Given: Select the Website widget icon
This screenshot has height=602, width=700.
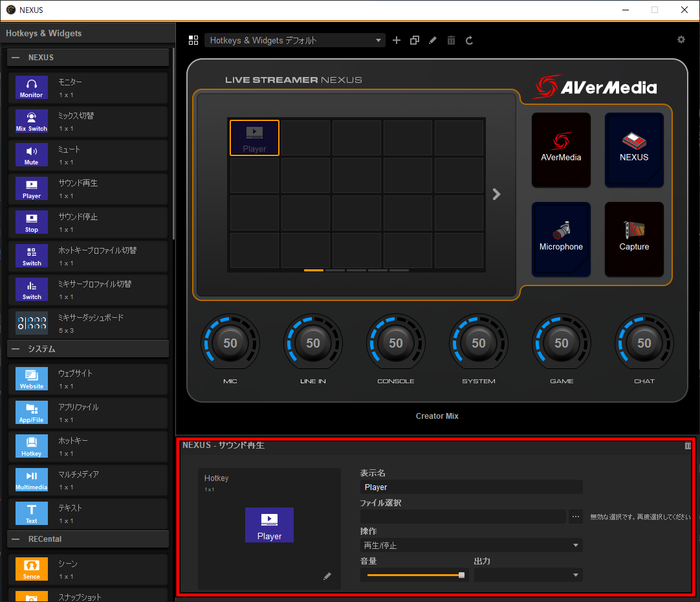Looking at the screenshot, I should [x=31, y=379].
